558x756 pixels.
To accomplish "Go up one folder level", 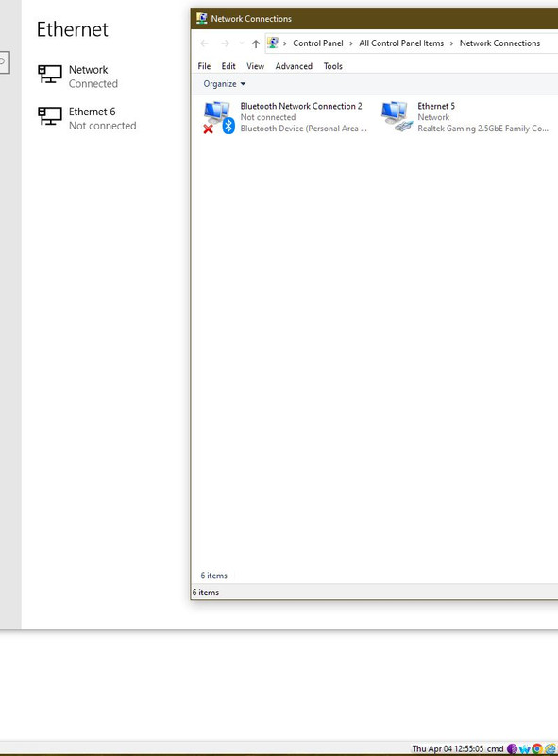I will (x=256, y=43).
